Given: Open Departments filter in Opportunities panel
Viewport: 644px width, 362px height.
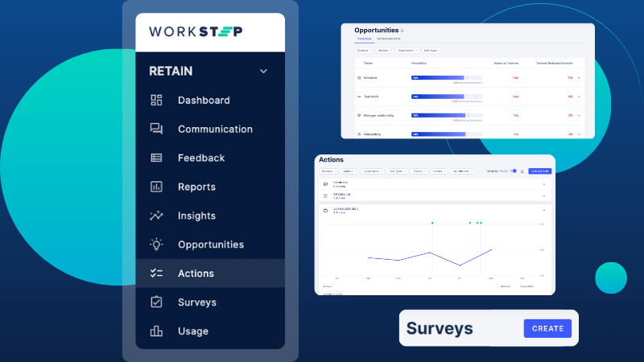Looking at the screenshot, I should point(407,51).
